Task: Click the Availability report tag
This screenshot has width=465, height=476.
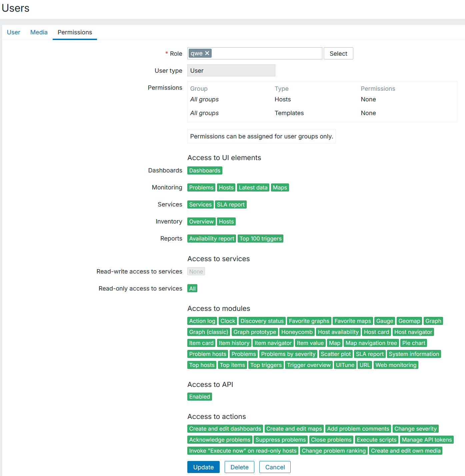Action: [212, 239]
